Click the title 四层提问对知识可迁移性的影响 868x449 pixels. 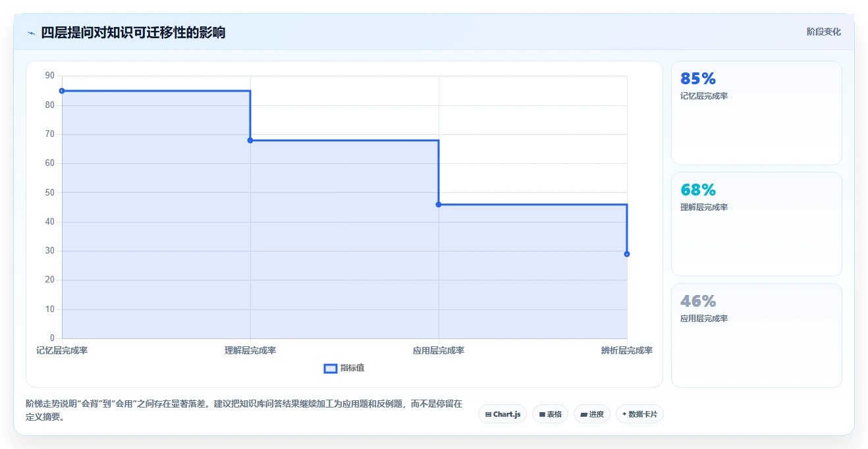pyautogui.click(x=133, y=33)
